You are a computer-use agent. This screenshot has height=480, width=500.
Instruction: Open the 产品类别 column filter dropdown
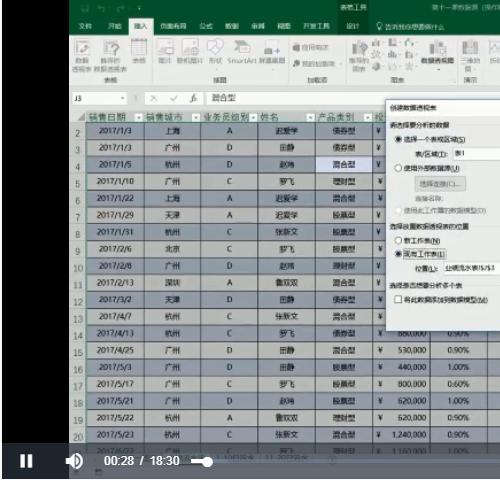pos(367,117)
